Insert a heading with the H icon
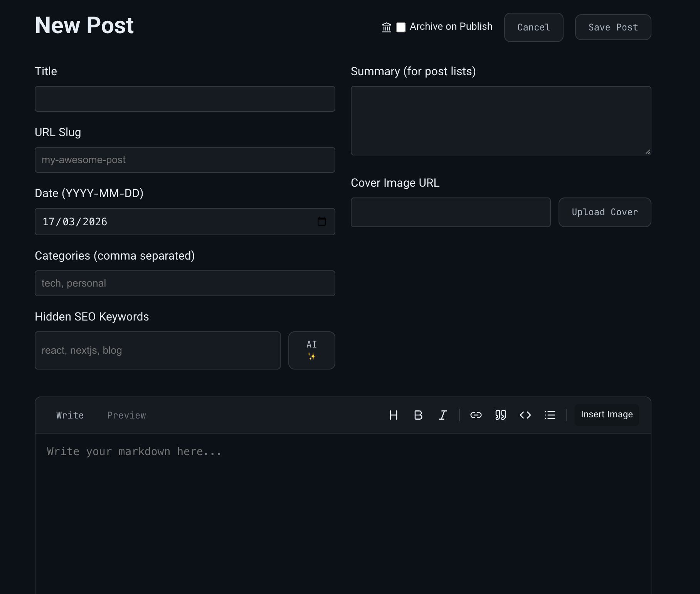The height and width of the screenshot is (594, 700). (x=393, y=415)
